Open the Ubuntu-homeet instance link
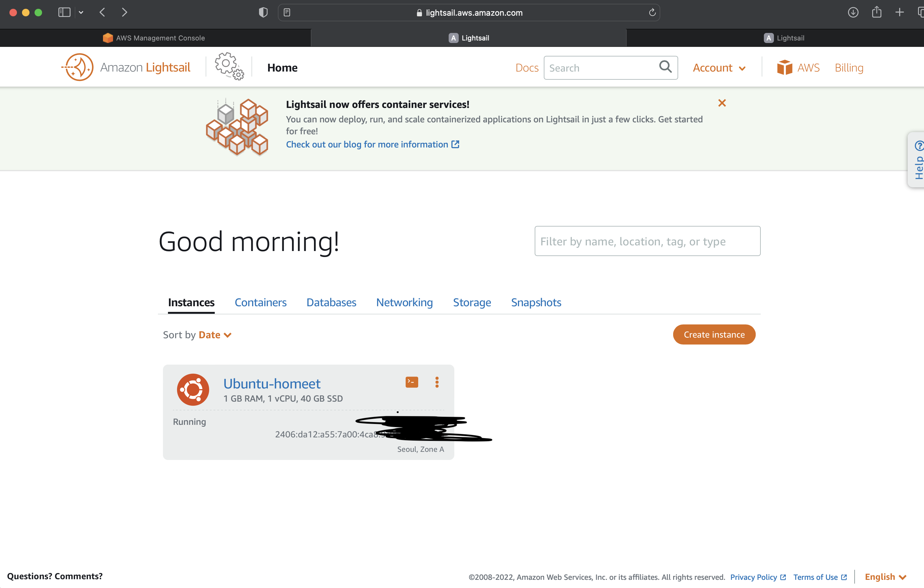This screenshot has height=588, width=924. (x=272, y=383)
